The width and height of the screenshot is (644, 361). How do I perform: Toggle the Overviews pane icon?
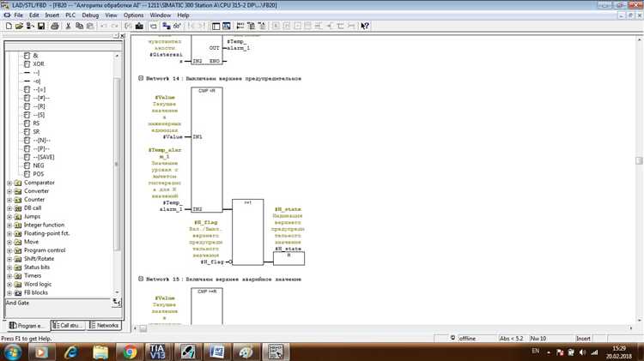click(x=216, y=26)
